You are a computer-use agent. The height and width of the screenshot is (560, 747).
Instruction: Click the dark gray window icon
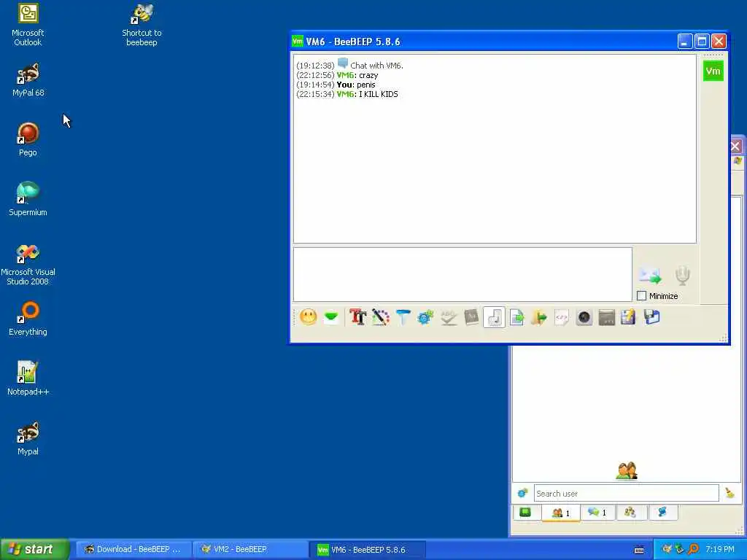pos(607,317)
